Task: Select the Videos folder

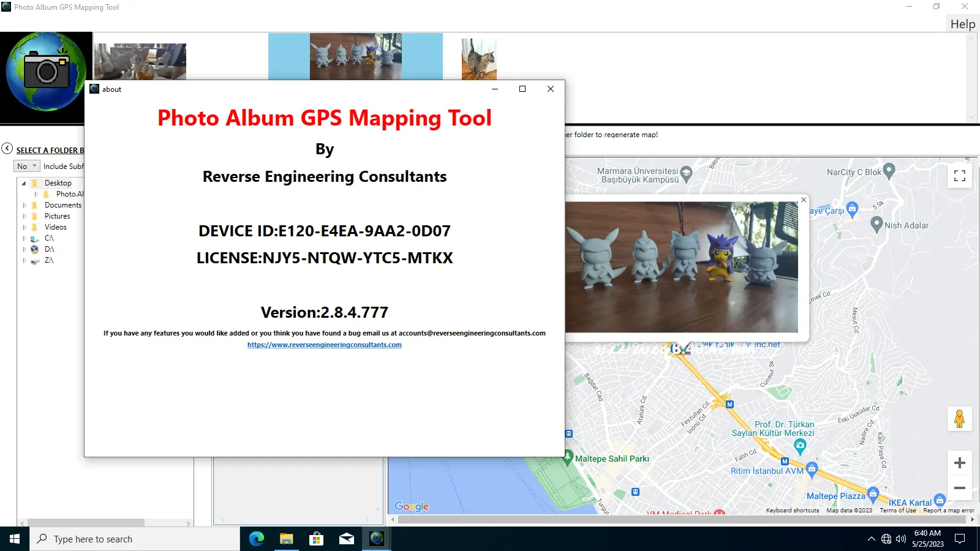Action: [x=56, y=227]
